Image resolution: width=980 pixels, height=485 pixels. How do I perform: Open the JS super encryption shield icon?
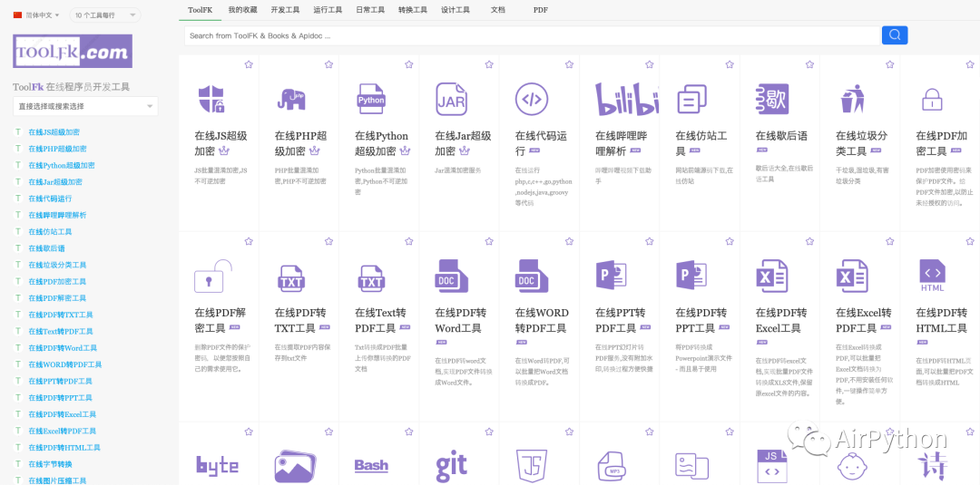pos(211,98)
